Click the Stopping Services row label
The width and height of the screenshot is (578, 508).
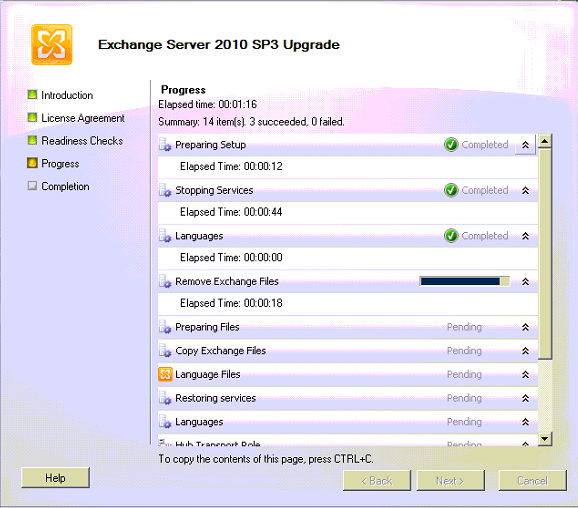(x=214, y=190)
